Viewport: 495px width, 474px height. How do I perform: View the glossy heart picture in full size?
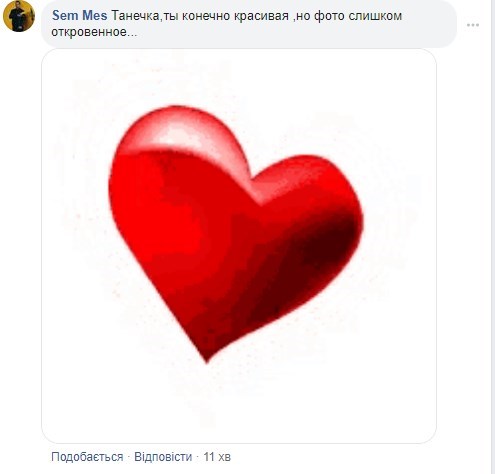pyautogui.click(x=239, y=246)
